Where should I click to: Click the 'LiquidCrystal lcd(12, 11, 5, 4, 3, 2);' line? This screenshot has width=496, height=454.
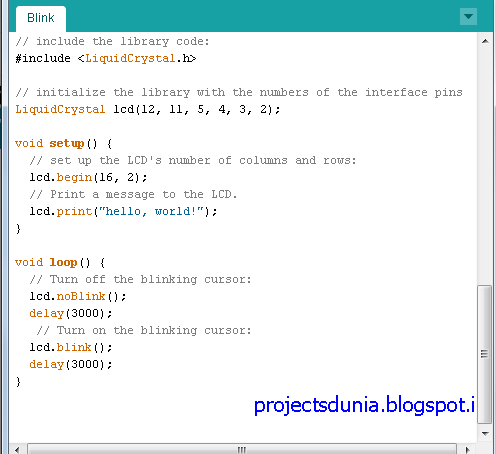point(148,109)
